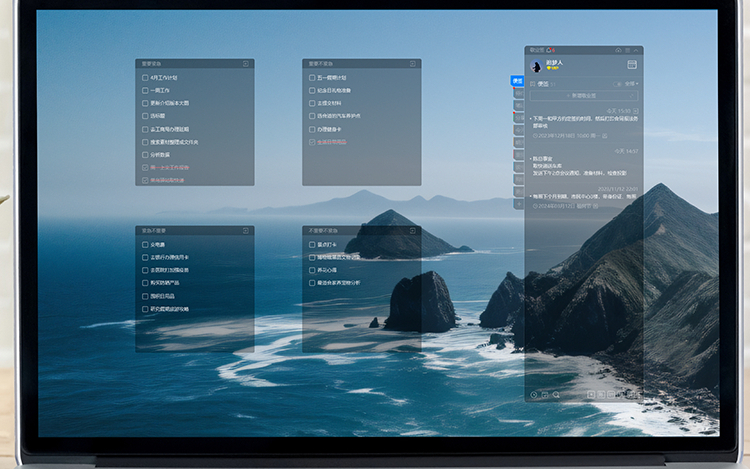Check the 五一假期计划 task checkbox

point(312,77)
